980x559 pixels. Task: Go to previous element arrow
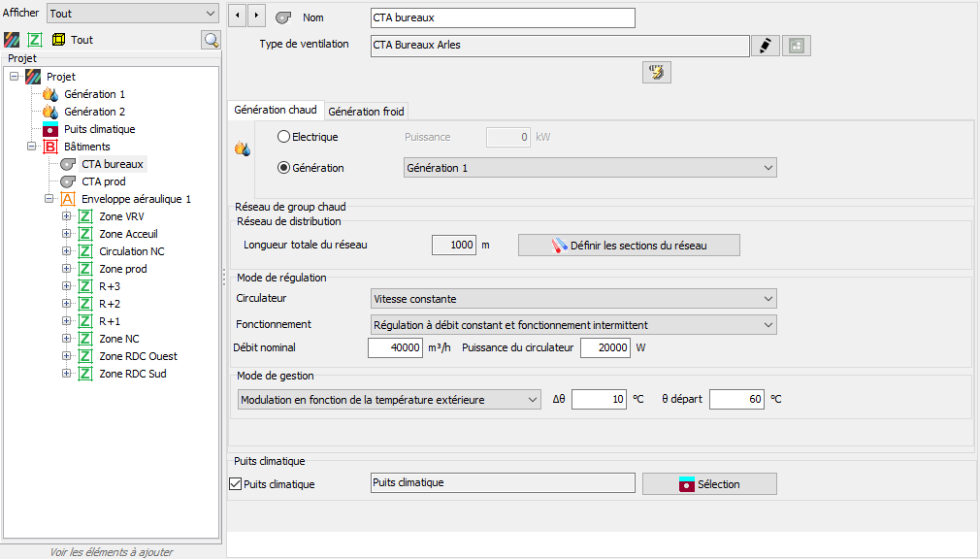237,16
